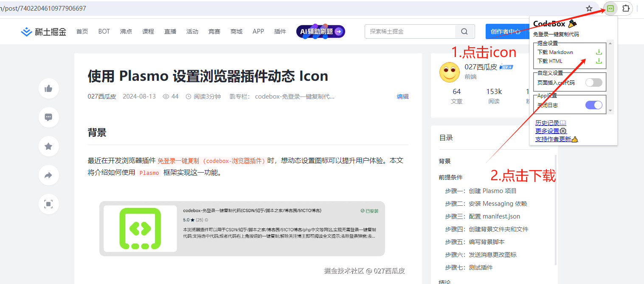Image resolution: width=644 pixels, height=284 pixels.
Task: Open 课程 navigation item
Action: click(x=148, y=31)
